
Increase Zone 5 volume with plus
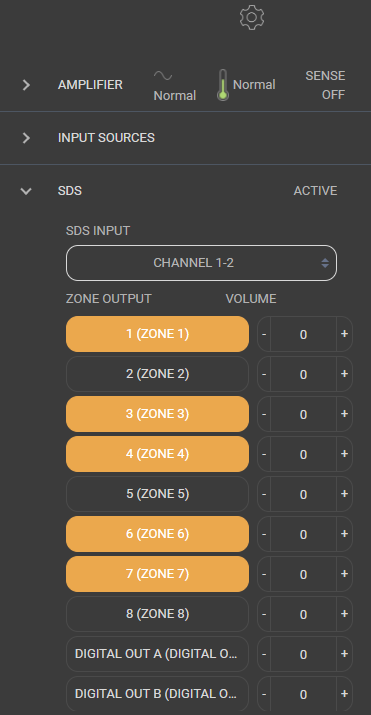[x=344, y=494]
